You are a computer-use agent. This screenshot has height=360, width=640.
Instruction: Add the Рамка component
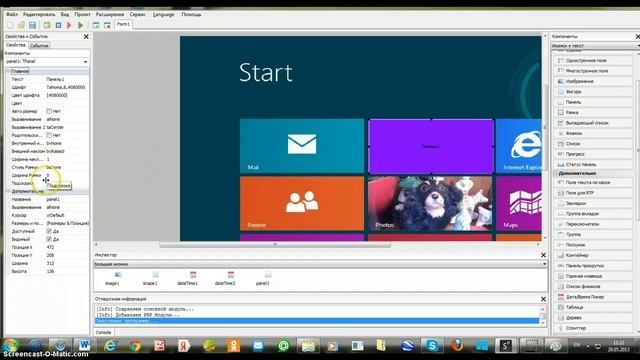click(x=593, y=112)
